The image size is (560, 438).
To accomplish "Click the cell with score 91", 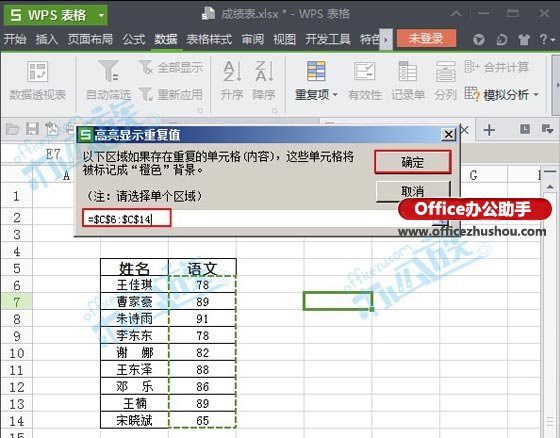I will tap(202, 319).
